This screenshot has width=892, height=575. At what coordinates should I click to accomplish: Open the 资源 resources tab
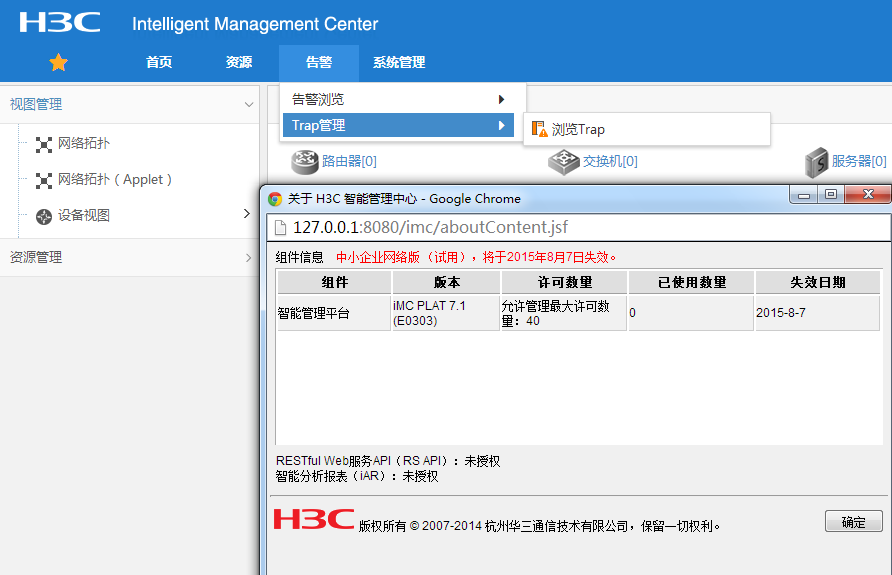coord(239,62)
